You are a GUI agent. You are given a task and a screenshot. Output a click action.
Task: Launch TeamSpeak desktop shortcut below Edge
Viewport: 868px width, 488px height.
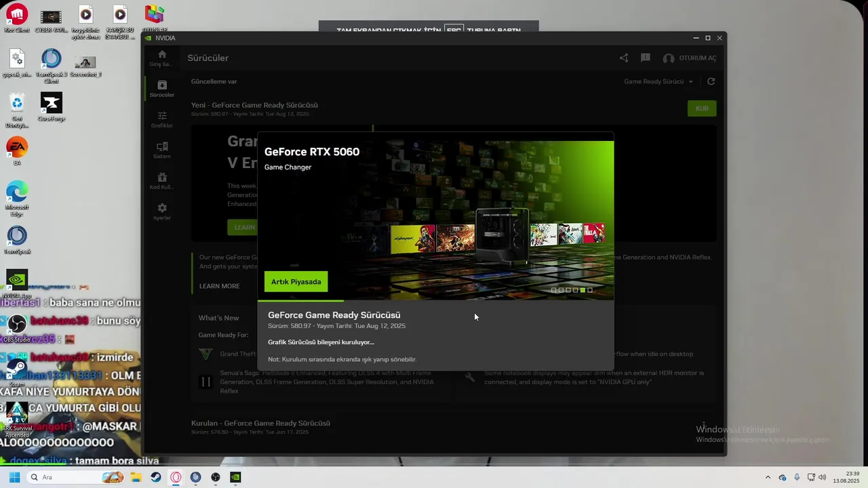pyautogui.click(x=17, y=240)
